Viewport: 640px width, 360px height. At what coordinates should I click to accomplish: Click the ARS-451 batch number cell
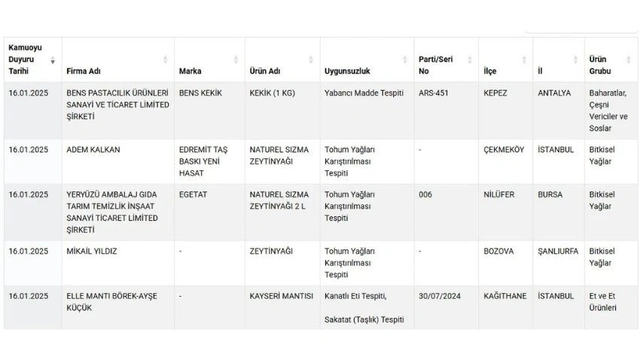446,111
